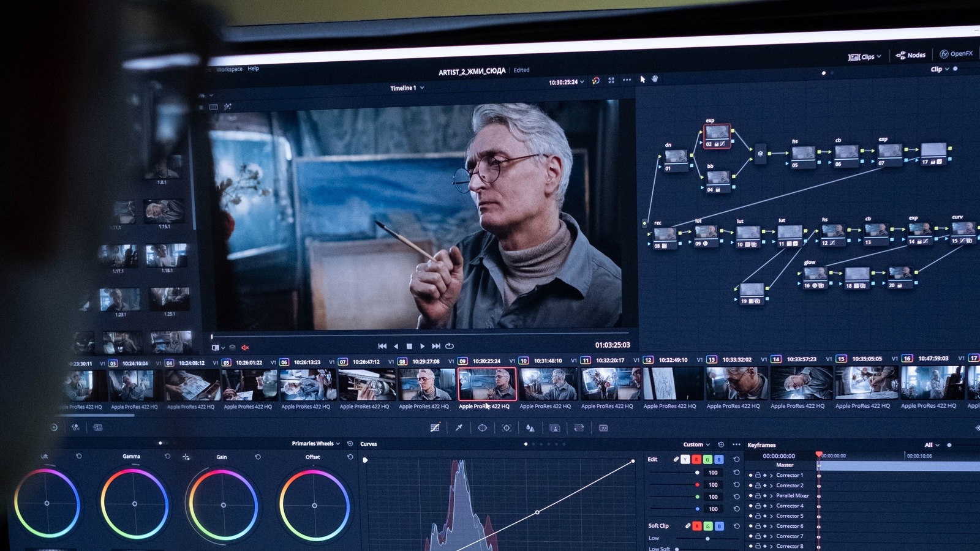
Task: Click the Nodes button
Action: click(x=911, y=54)
